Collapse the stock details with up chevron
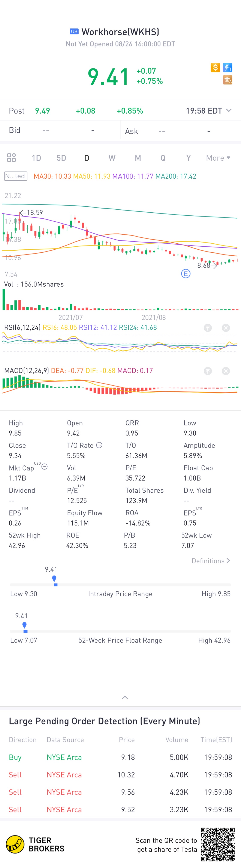The width and height of the screenshot is (241, 868). (125, 698)
